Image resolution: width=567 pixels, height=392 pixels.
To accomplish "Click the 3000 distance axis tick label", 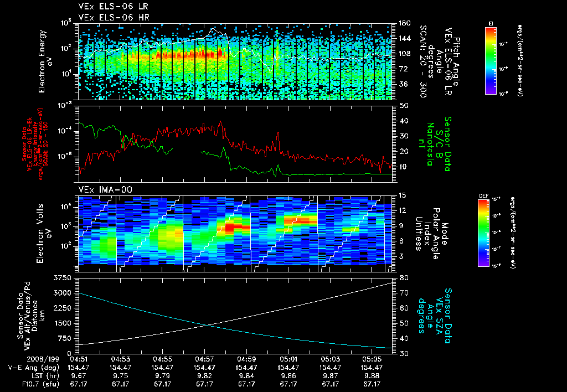I will pyautogui.click(x=62, y=293).
